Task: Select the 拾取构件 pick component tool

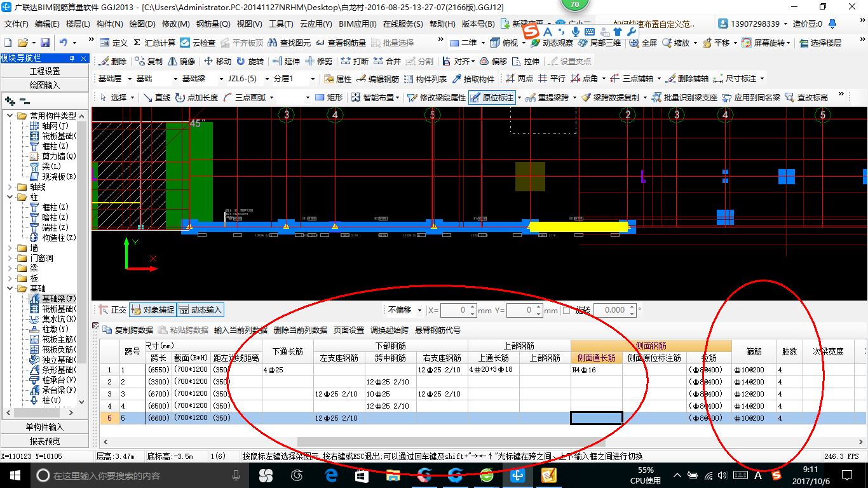Action: (x=473, y=79)
